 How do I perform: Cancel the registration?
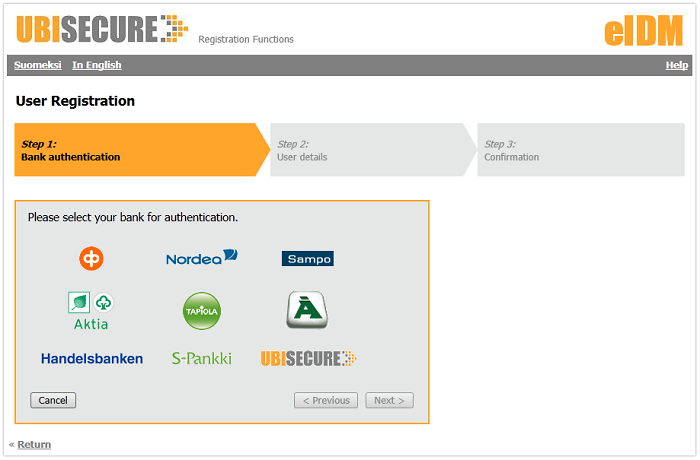tap(53, 400)
